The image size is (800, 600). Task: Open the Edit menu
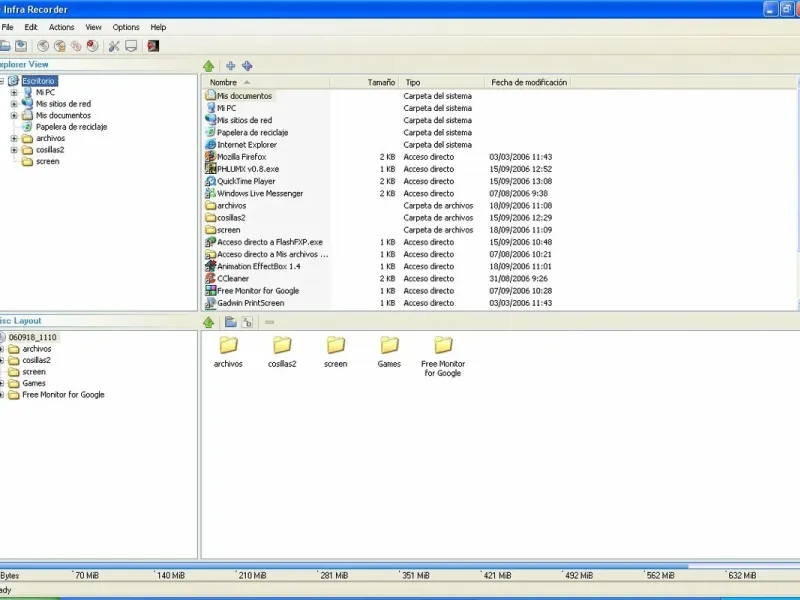pyautogui.click(x=31, y=27)
